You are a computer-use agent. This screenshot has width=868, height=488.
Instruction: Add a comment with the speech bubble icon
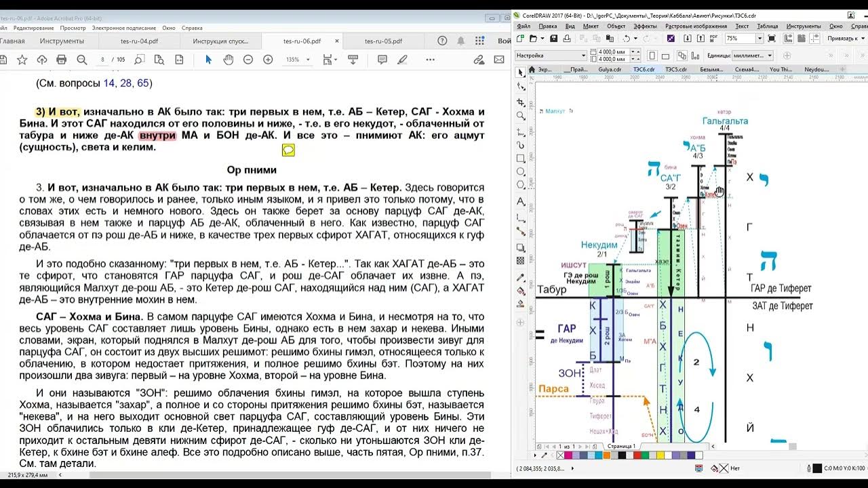pos(382,60)
